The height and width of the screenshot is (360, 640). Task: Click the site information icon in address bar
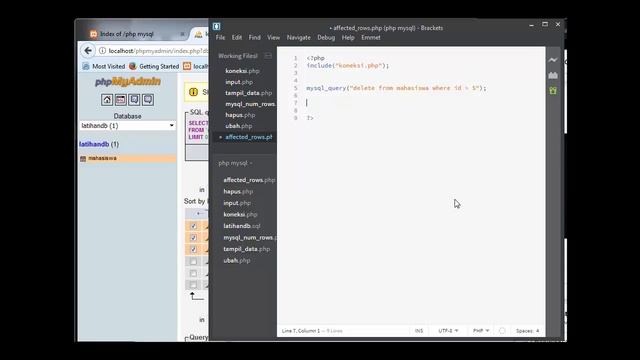point(102,51)
